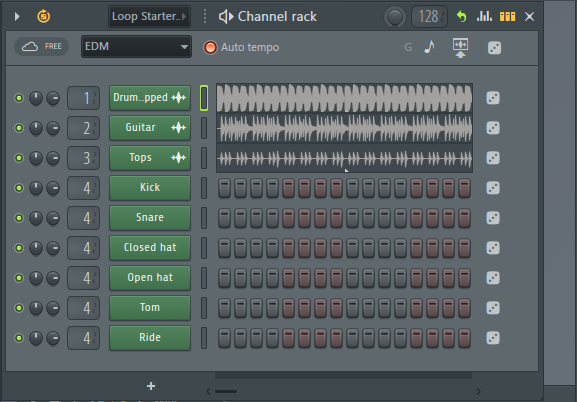
Task: Close the Channel rack window
Action: click(x=529, y=17)
